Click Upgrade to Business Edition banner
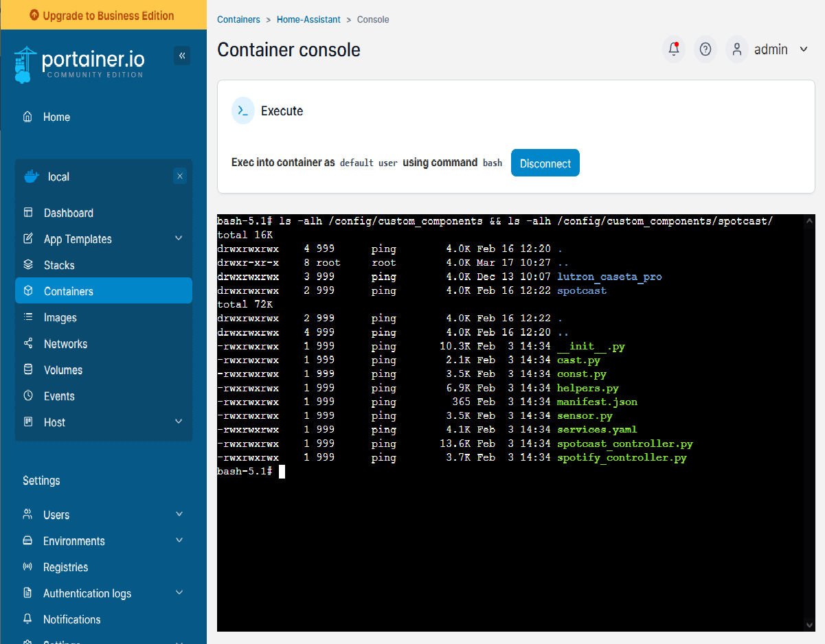Image resolution: width=825 pixels, height=644 pixels. pos(103,14)
